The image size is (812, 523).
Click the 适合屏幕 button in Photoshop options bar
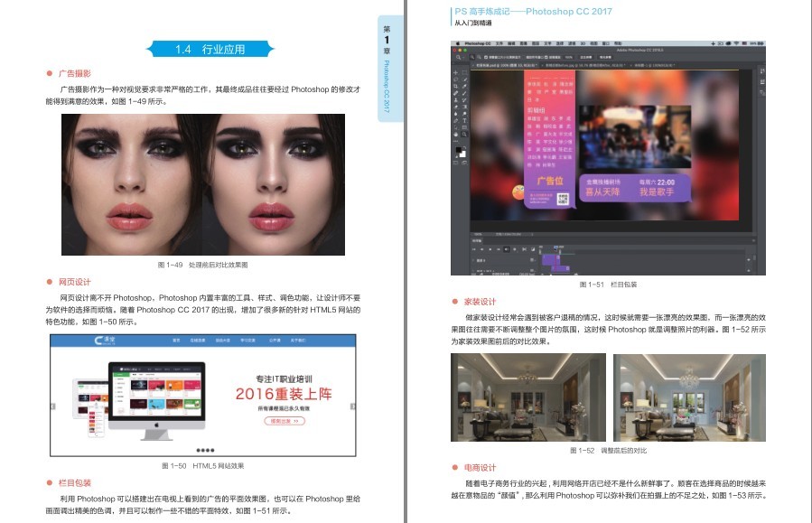coord(585,57)
